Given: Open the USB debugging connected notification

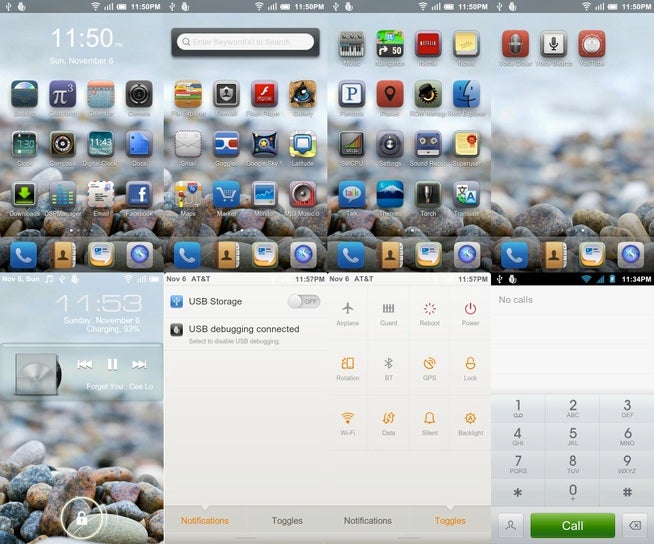Looking at the screenshot, I should (x=246, y=334).
